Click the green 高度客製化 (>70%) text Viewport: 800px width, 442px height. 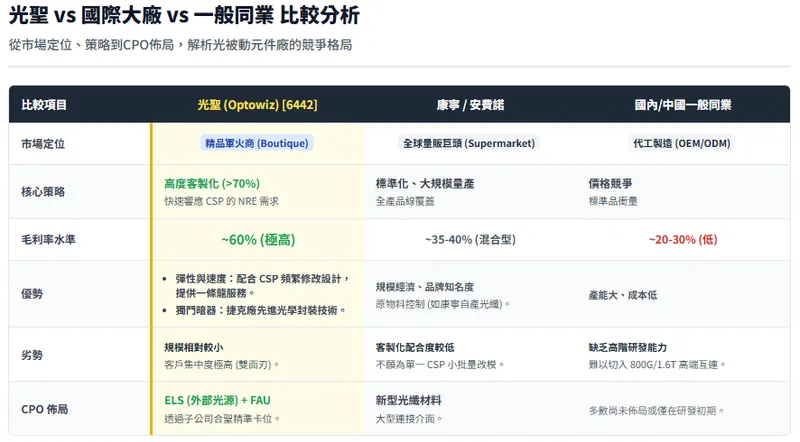coord(212,183)
